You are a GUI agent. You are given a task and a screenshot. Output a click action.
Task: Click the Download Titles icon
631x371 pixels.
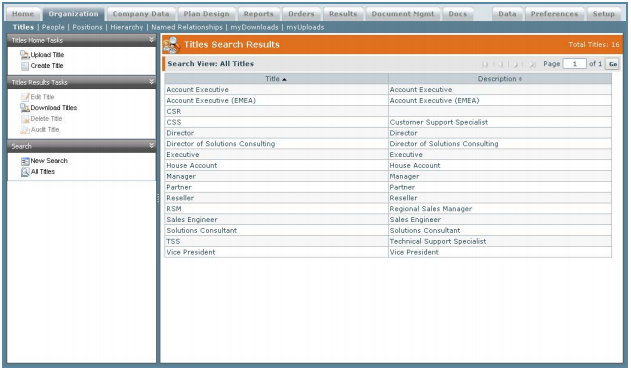25,108
